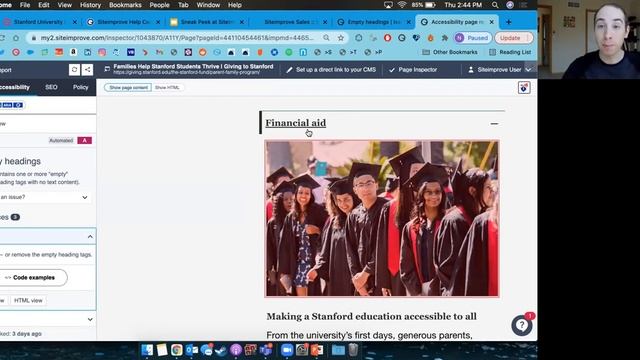Open the Extensions puzzle icon
Viewport: 640px width, 360px height.
[x=444, y=38]
